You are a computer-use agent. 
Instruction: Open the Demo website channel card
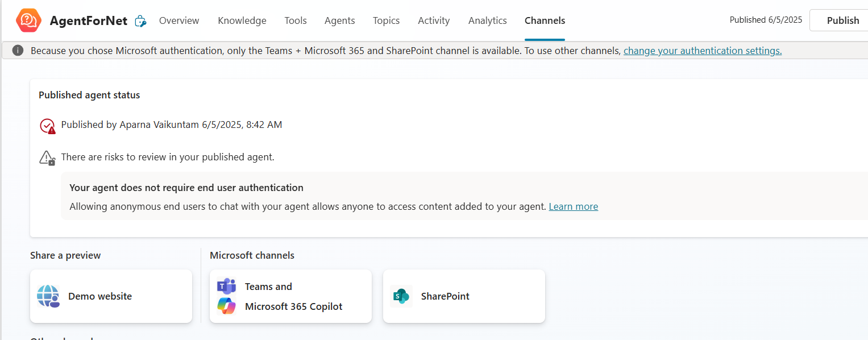(x=111, y=296)
